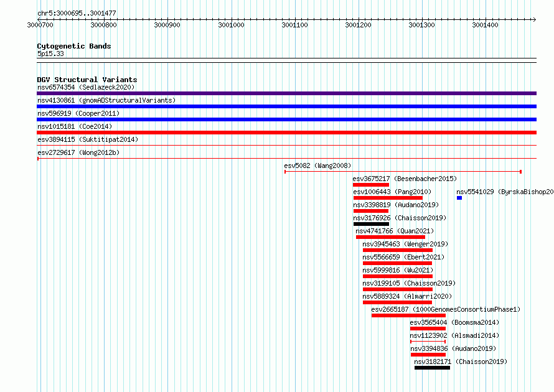
Task: Open nsv3199105 (Chaisson2019) label
Action: point(409,283)
